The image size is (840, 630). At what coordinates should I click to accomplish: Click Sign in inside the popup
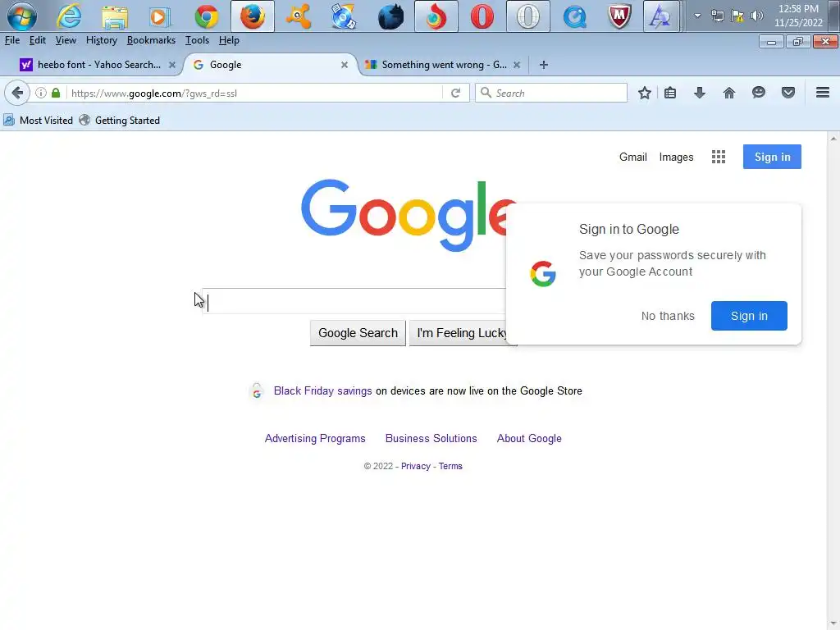point(749,316)
